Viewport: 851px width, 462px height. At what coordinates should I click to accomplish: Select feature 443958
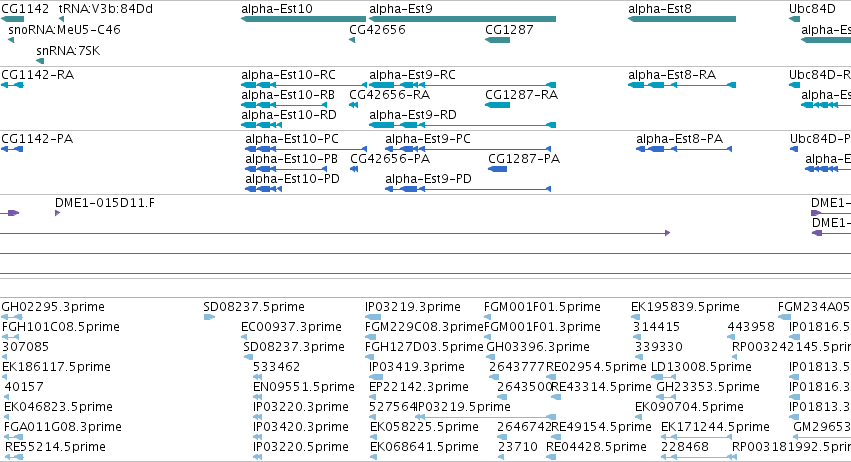point(730,337)
